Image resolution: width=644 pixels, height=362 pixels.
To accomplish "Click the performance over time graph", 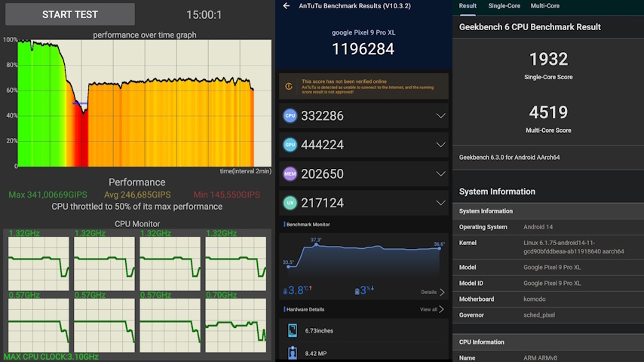I will [144, 103].
